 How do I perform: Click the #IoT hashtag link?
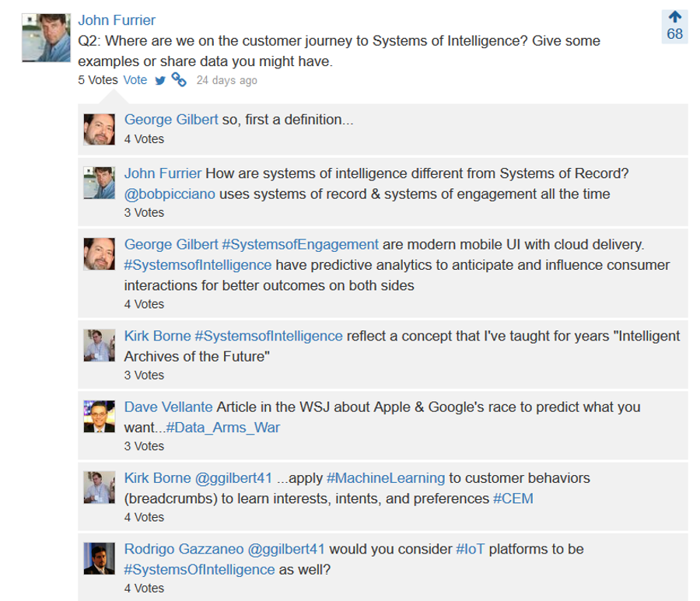[470, 549]
